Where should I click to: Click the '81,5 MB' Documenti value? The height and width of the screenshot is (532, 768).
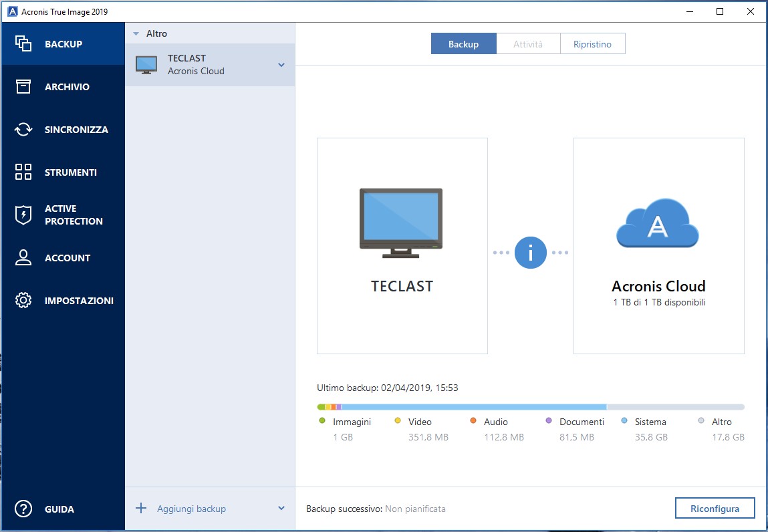tap(576, 437)
